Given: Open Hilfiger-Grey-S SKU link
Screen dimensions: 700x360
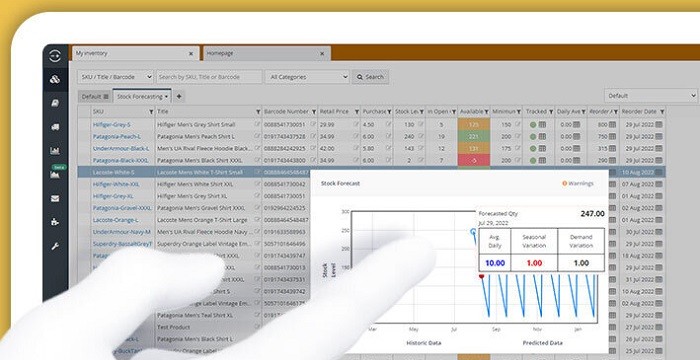Looking at the screenshot, I should [x=112, y=125].
